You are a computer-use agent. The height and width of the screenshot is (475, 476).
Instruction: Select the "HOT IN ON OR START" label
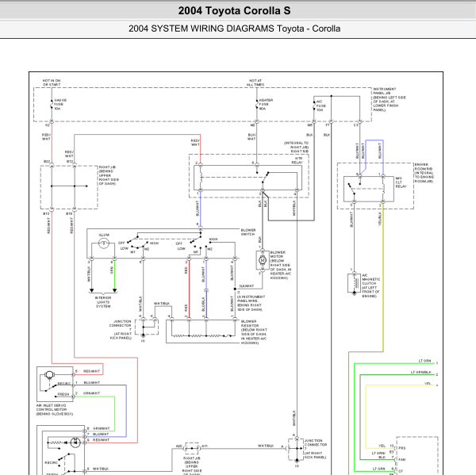(52, 82)
